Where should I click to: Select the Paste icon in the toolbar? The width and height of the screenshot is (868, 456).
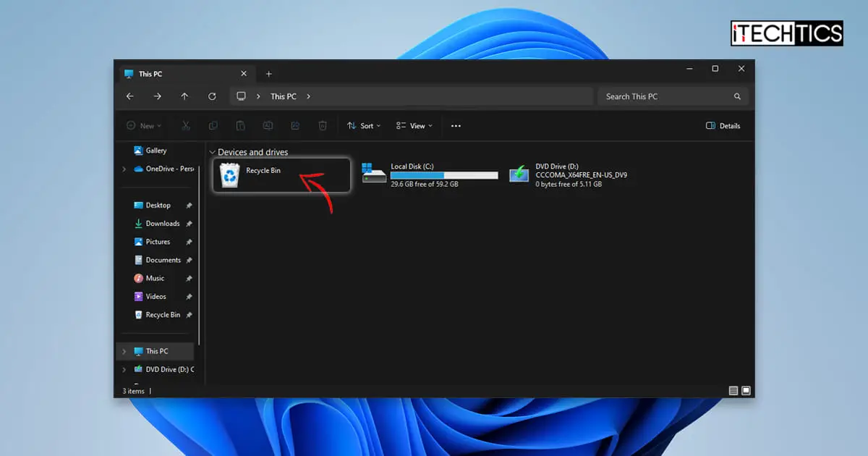click(240, 125)
